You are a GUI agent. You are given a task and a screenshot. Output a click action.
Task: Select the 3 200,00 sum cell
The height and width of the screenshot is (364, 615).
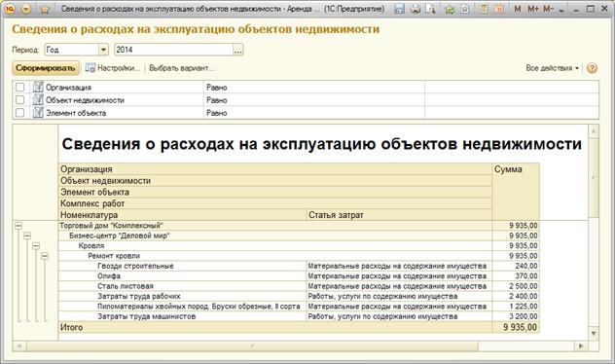(x=516, y=316)
